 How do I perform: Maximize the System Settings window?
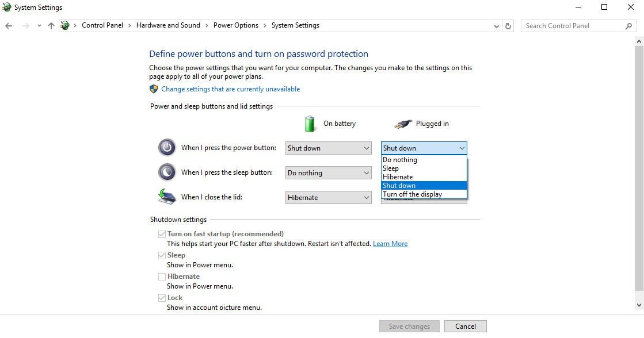pos(604,7)
